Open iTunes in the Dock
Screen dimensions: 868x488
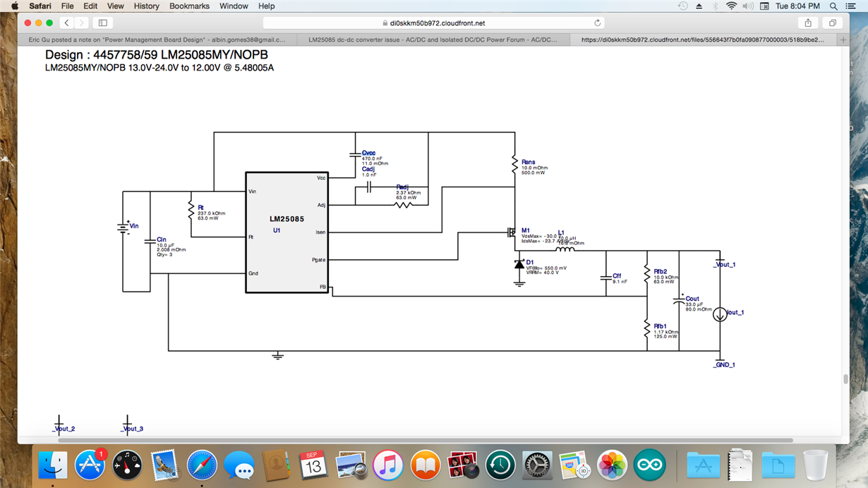388,465
